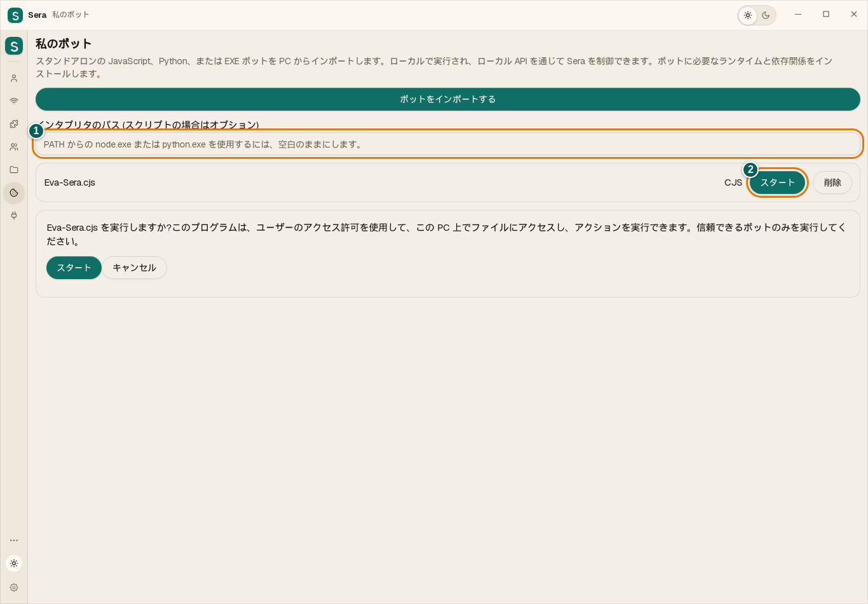Switch to dark mode via title bar moon
This screenshot has width=868, height=604.
[x=766, y=15]
